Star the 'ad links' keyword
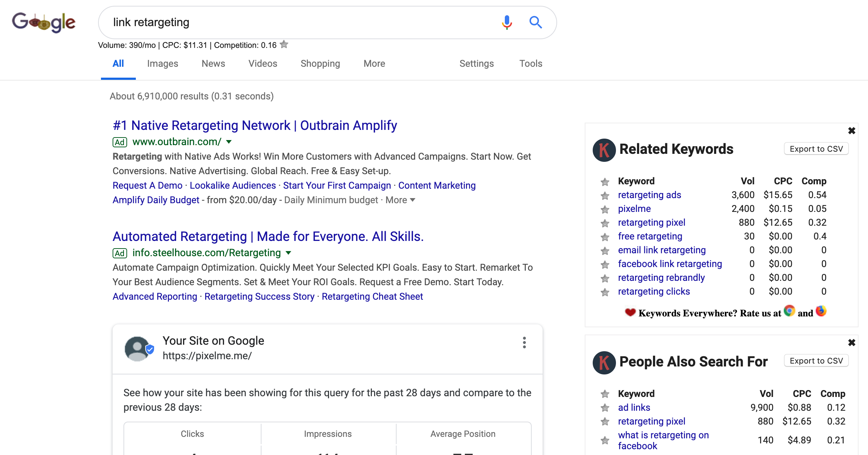This screenshot has height=455, width=868. 605,408
